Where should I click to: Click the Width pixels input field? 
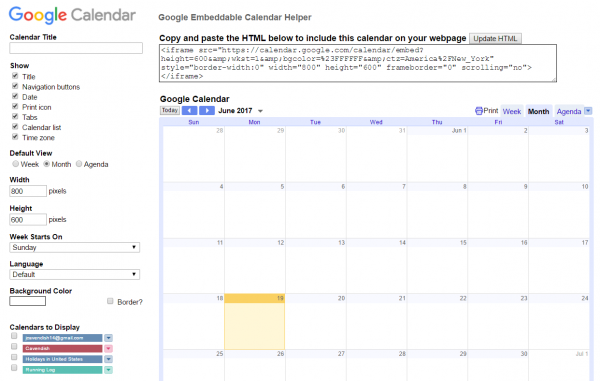28,191
